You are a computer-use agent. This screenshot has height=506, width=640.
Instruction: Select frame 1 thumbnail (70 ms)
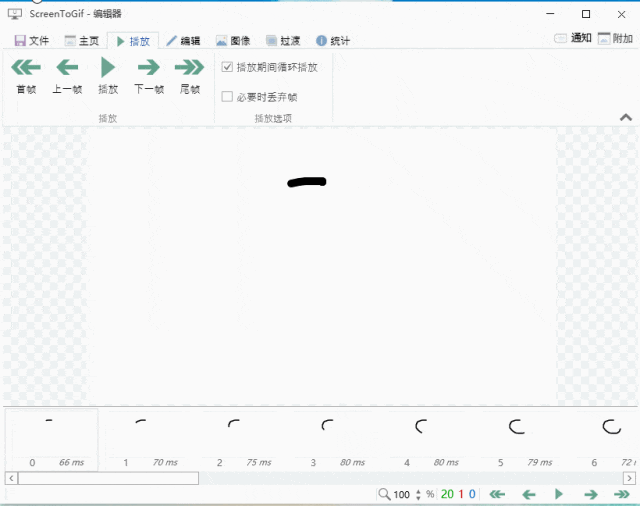click(x=145, y=439)
